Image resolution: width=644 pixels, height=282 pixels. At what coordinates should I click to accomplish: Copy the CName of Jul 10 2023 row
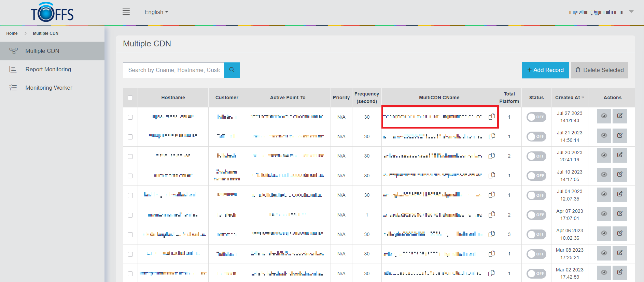(x=492, y=175)
